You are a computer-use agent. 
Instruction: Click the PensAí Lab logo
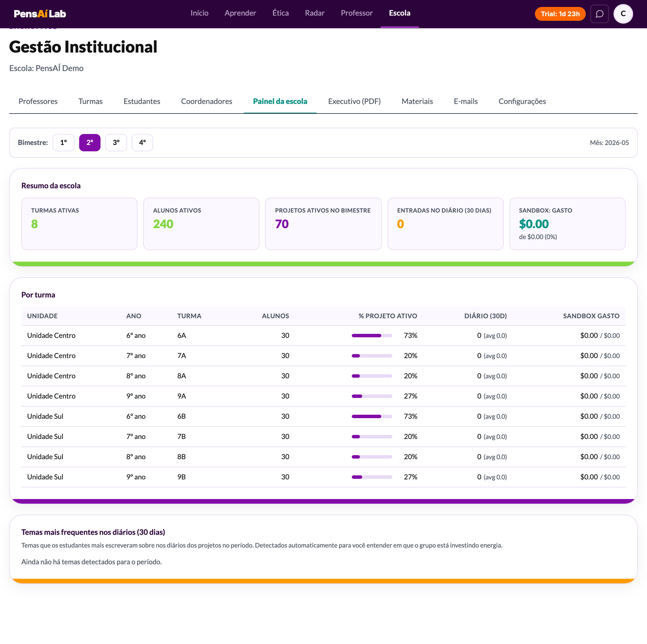click(x=40, y=14)
